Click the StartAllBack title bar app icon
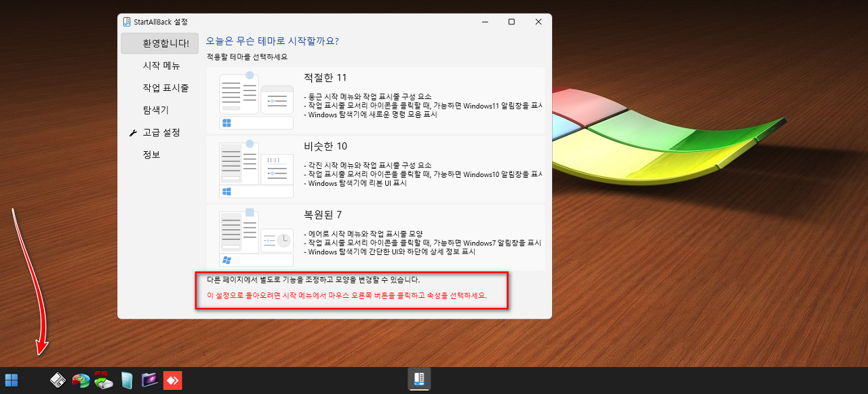 [127, 22]
